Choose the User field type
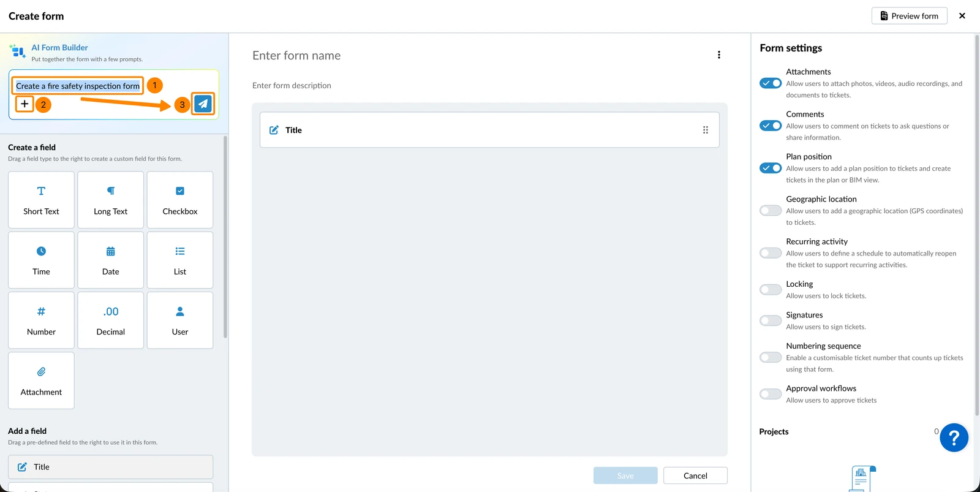Screen dimensions: 980x492 coord(180,320)
